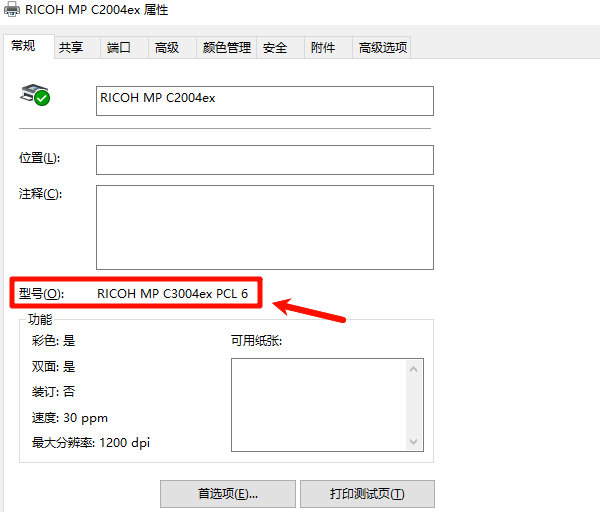Click the printer status icon with green checkmark
Screen dimensions: 600x512
click(x=35, y=95)
